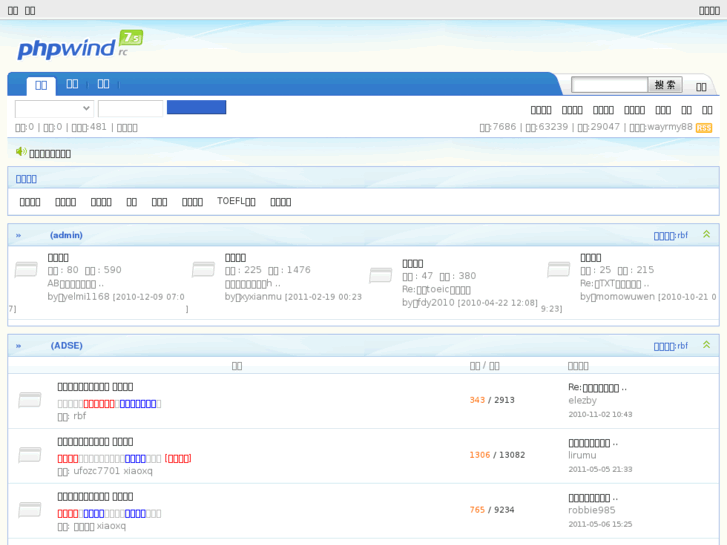The height and width of the screenshot is (545, 727).
Task: Click forum icon in the 1306 / 13082 row
Action: (x=30, y=455)
